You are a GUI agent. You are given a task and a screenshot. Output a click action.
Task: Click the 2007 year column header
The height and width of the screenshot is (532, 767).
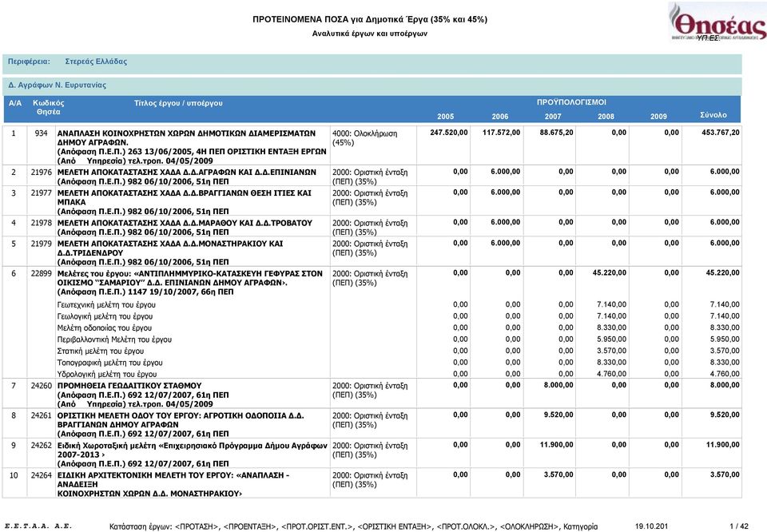pyautogui.click(x=553, y=117)
